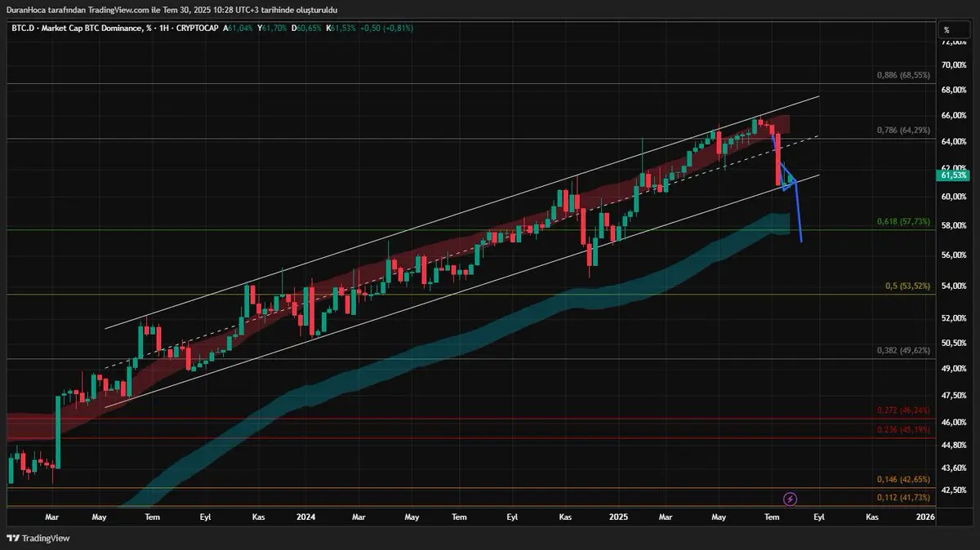Click the DuranHoca TradingView.com caption text
The width and height of the screenshot is (980, 550).
pos(171,9)
